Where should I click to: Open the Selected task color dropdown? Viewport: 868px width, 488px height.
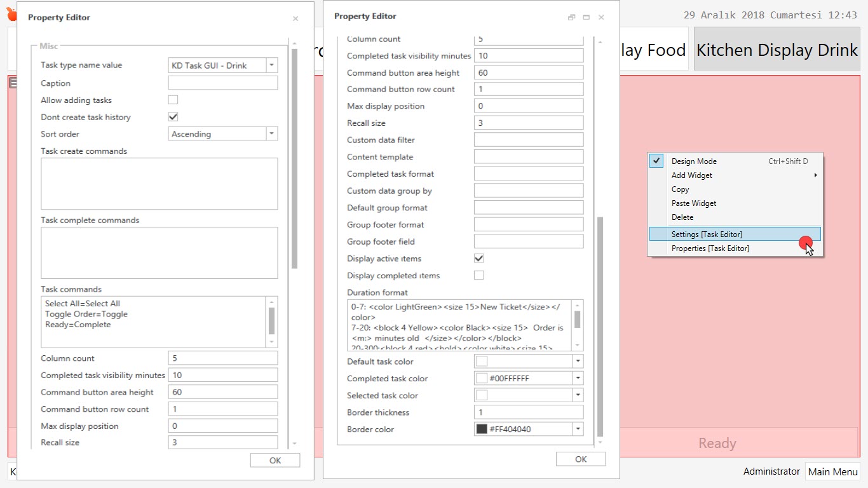click(x=578, y=395)
